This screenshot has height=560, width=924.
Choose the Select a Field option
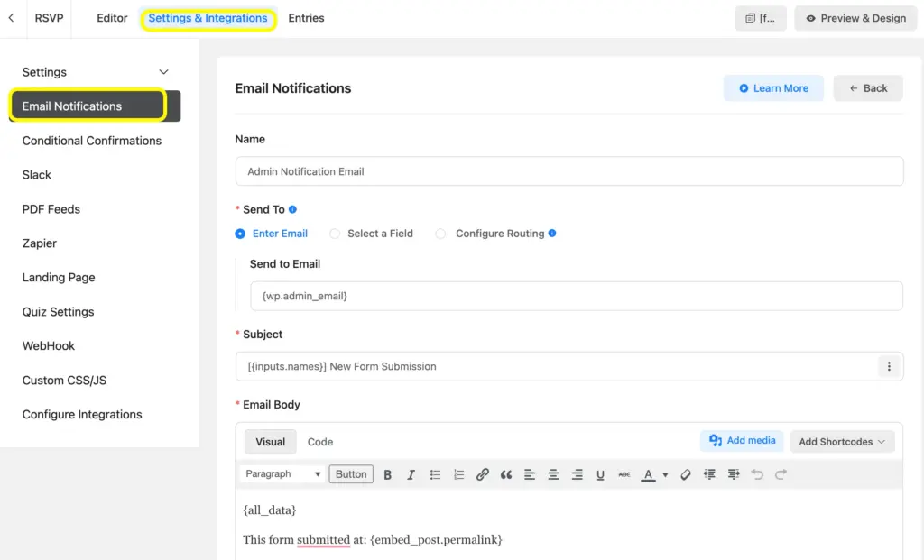coord(335,234)
